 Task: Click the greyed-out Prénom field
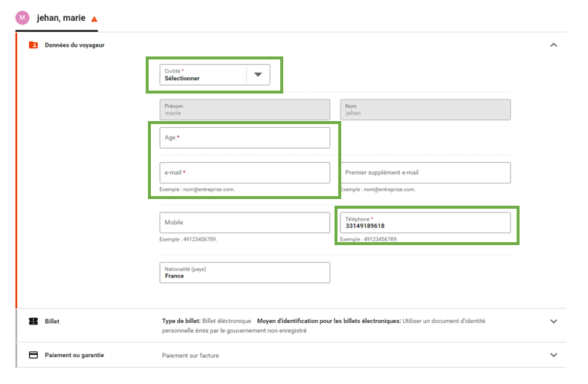245,110
